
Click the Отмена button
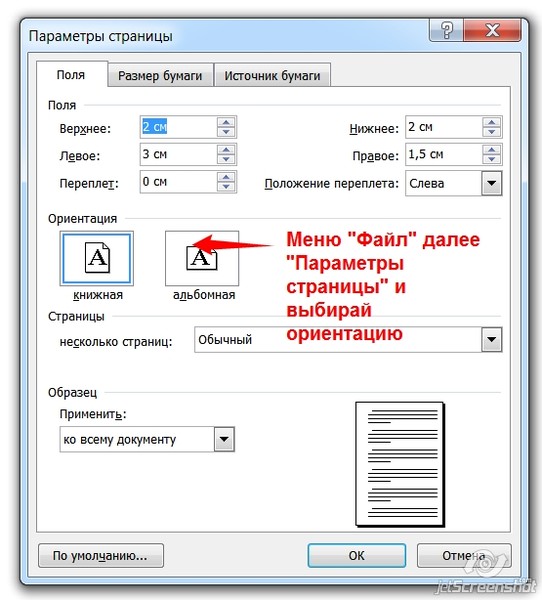coord(464,555)
